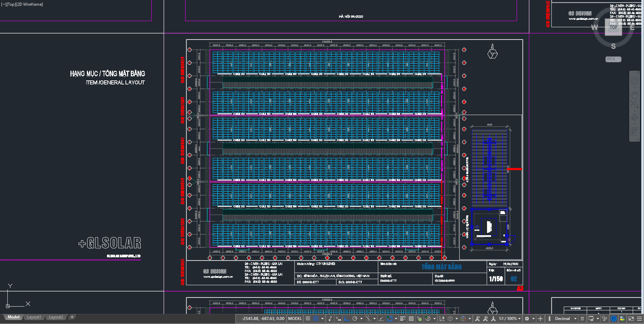Toggle Ortho mode restriction

click(347, 319)
